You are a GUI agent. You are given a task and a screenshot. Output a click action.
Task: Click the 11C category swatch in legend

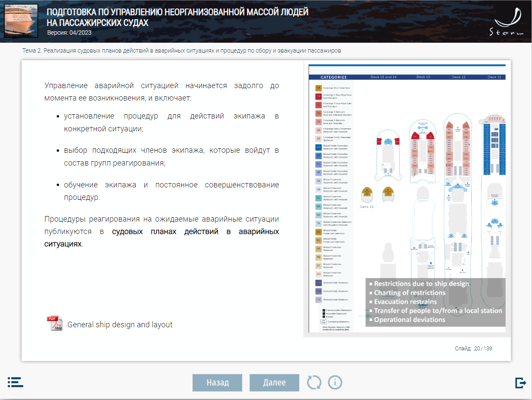[x=318, y=299]
